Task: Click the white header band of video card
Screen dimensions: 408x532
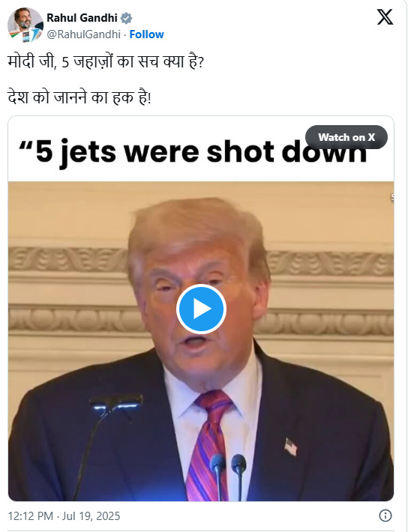Action: [x=201, y=149]
